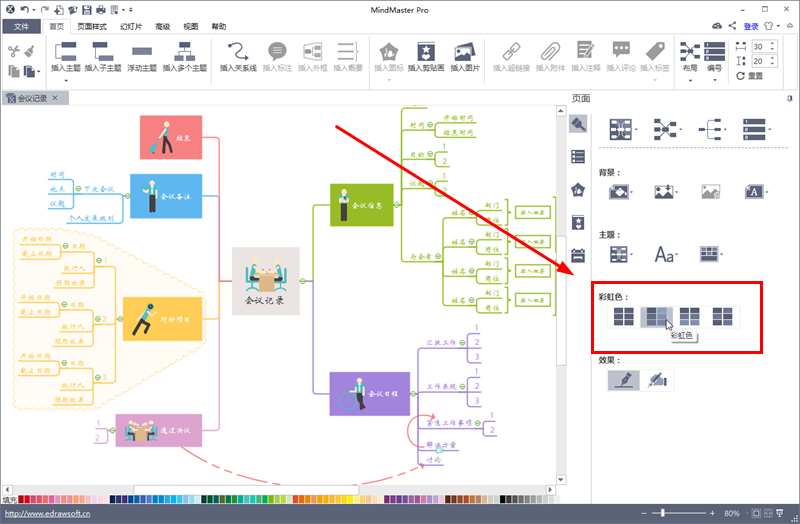
Task: Open the paste options dropdown arrow
Action: pyautogui.click(x=38, y=71)
